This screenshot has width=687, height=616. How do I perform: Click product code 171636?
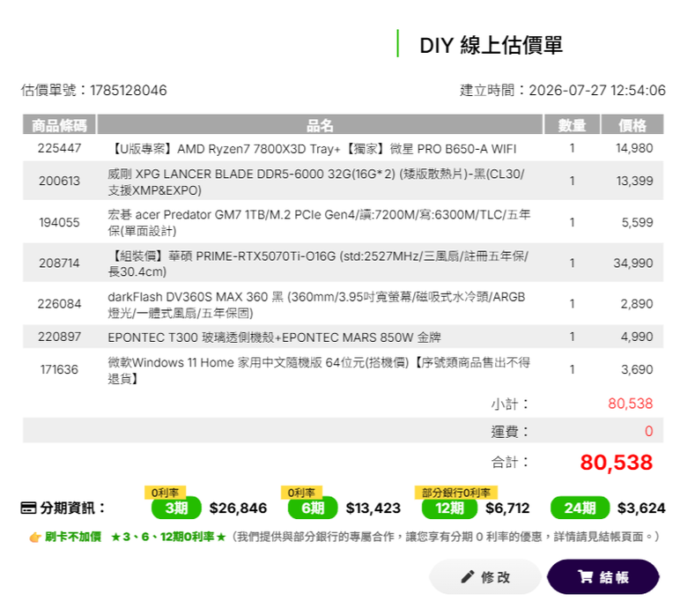[59, 369]
